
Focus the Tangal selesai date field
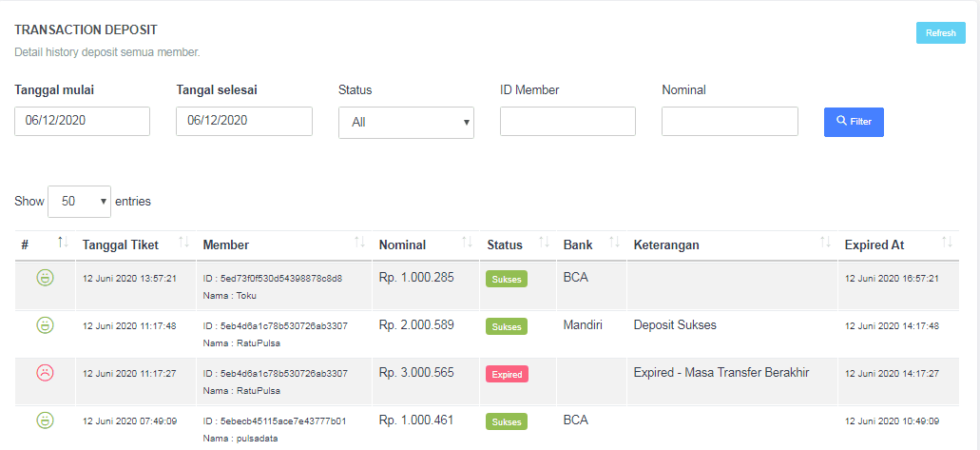244,121
